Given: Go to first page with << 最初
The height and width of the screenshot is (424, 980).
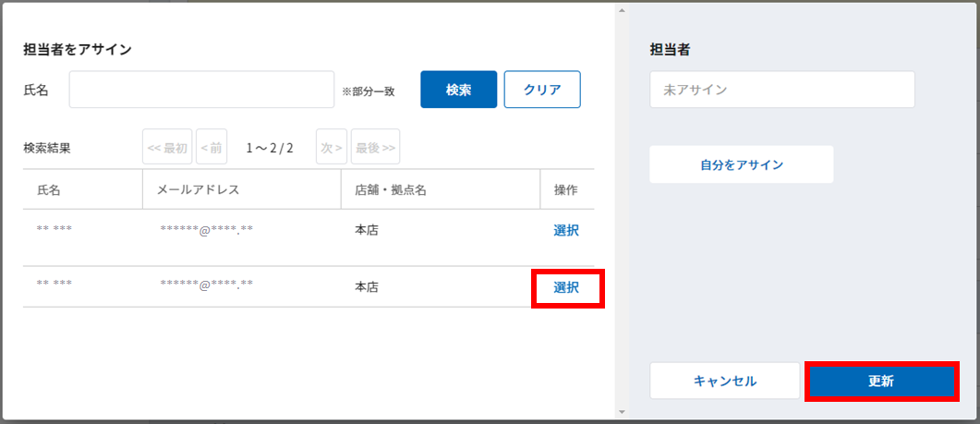Looking at the screenshot, I should click(x=167, y=148).
